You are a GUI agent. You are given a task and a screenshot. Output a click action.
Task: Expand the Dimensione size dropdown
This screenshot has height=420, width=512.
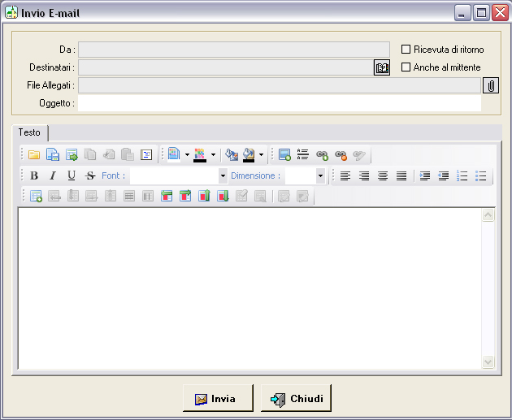coord(320,175)
